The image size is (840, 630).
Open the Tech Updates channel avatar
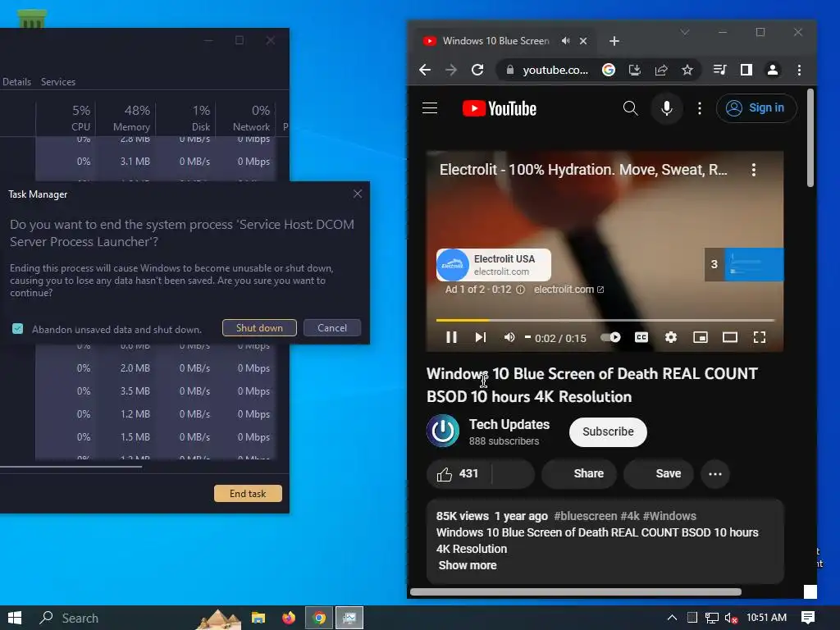[443, 431]
